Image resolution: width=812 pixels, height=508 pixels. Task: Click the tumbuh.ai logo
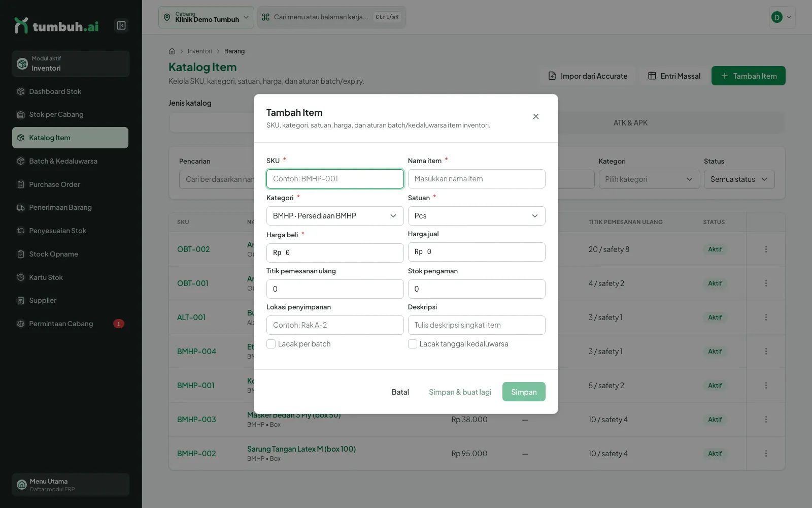tap(56, 26)
